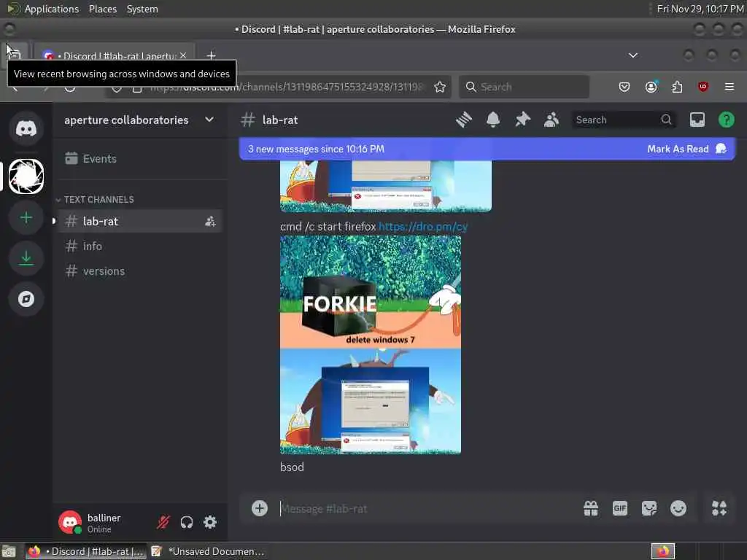Close the Discord lab-rat browser tab
Image resolution: width=747 pixels, height=560 pixels.
183,55
